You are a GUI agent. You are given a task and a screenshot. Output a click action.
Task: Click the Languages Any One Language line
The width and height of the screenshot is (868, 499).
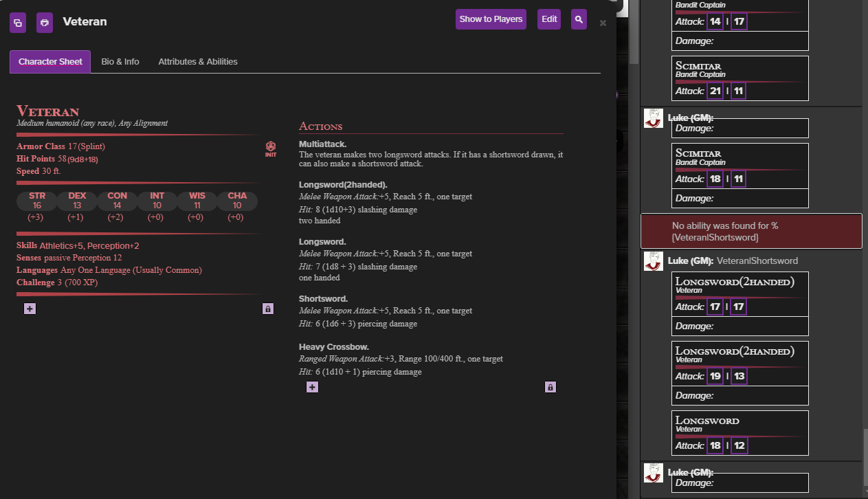click(109, 270)
